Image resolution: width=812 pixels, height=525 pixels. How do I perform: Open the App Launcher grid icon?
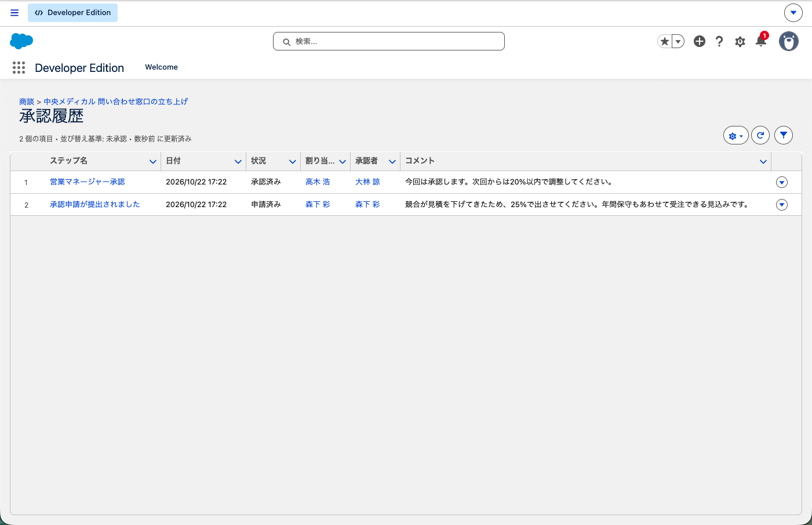pyautogui.click(x=19, y=68)
